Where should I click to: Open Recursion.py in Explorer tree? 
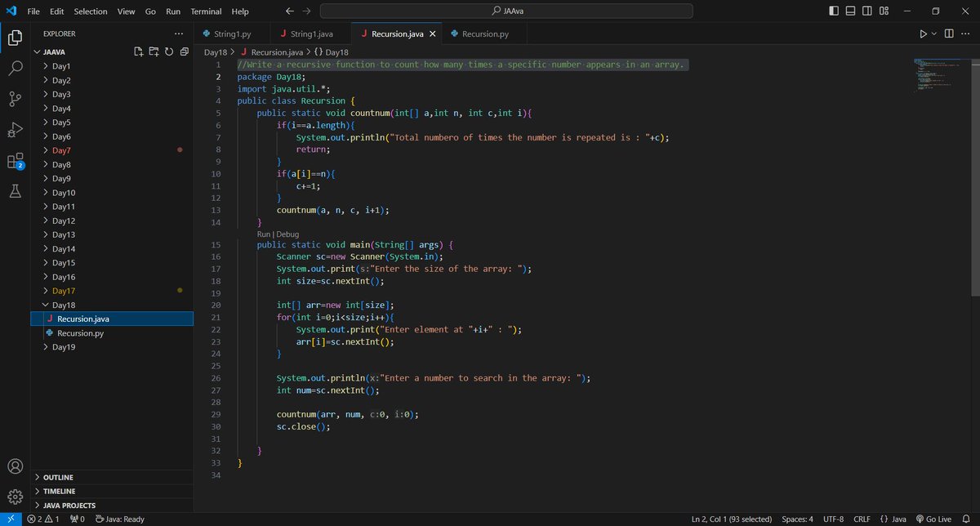(x=112, y=333)
